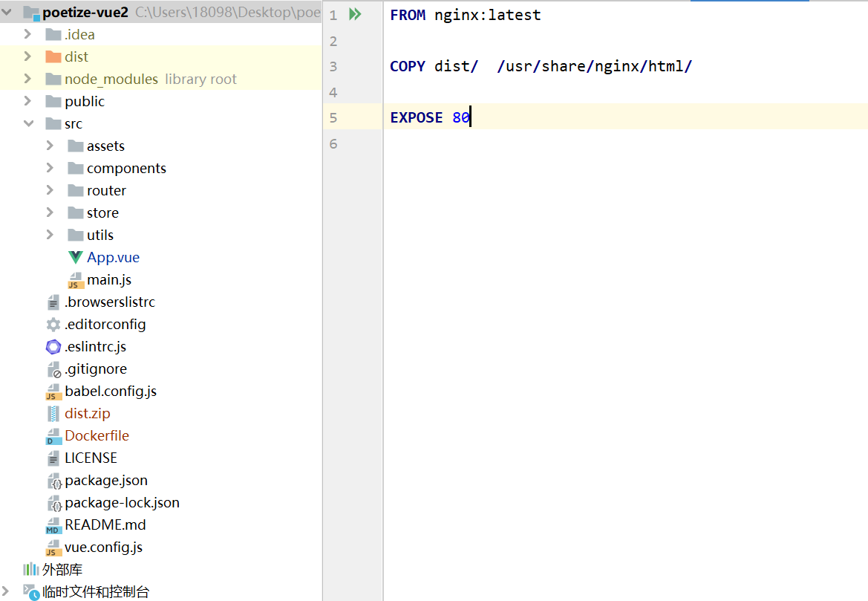868x601 pixels.
Task: Collapse the poetize-vue2 project root
Action: coord(8,12)
